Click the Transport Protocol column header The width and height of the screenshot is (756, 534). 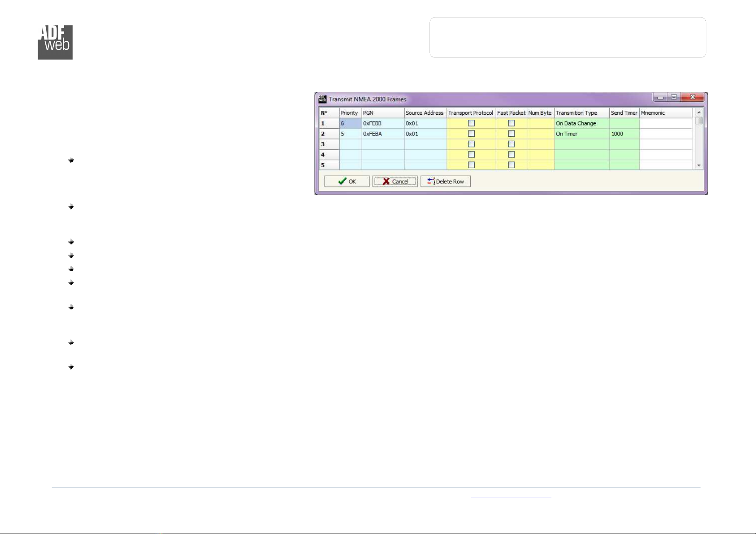471,113
